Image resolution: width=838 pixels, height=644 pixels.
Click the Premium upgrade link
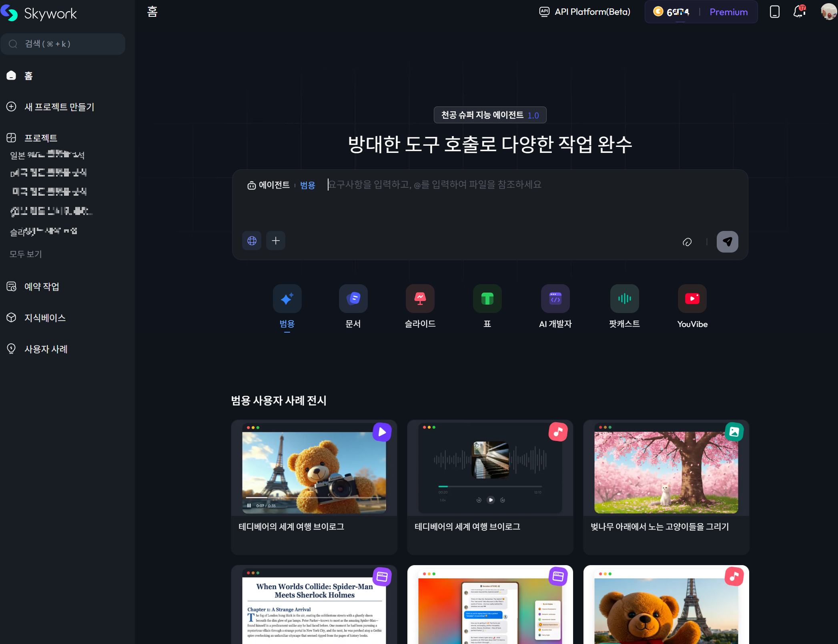pos(728,12)
